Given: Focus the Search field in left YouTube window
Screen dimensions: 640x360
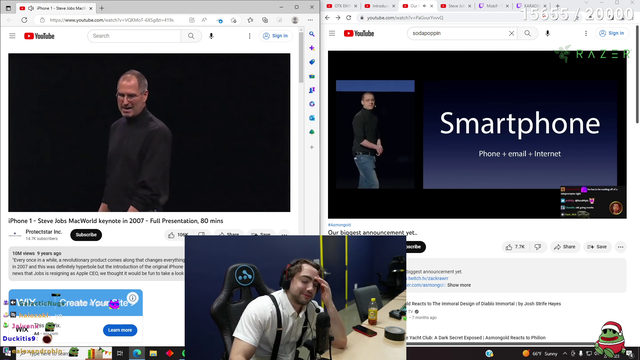Looking at the screenshot, I should 134,36.
